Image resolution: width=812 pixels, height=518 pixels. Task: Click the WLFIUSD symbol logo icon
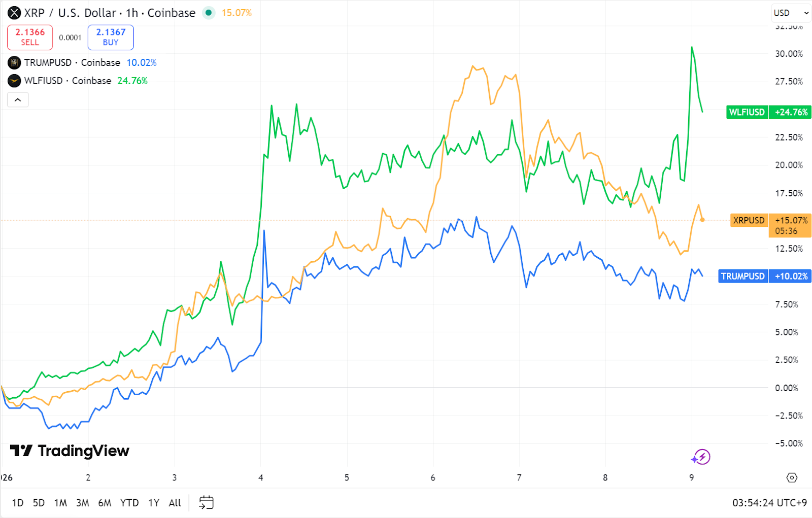pos(14,81)
